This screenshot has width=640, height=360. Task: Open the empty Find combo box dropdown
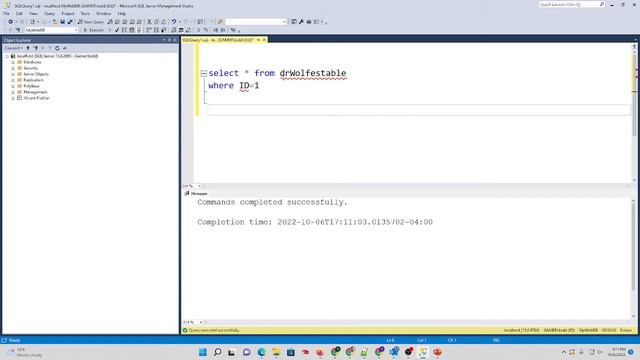coord(284,22)
